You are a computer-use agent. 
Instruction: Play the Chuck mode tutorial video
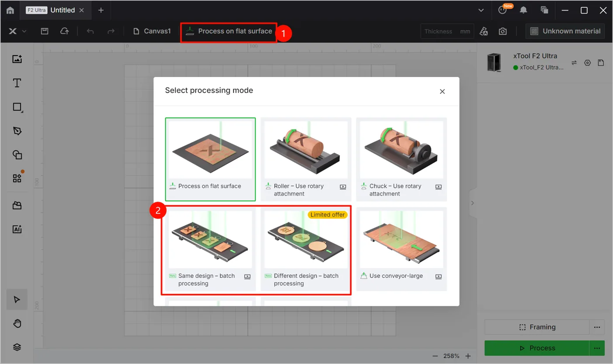[x=438, y=187]
